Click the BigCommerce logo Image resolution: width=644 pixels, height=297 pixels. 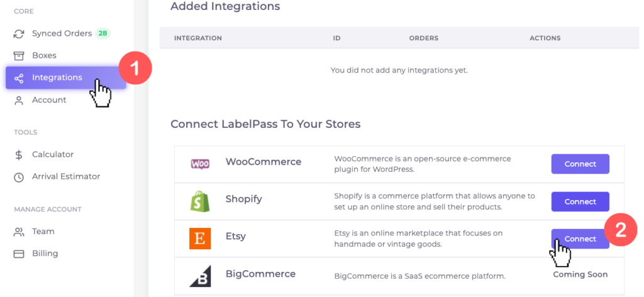[x=200, y=276]
